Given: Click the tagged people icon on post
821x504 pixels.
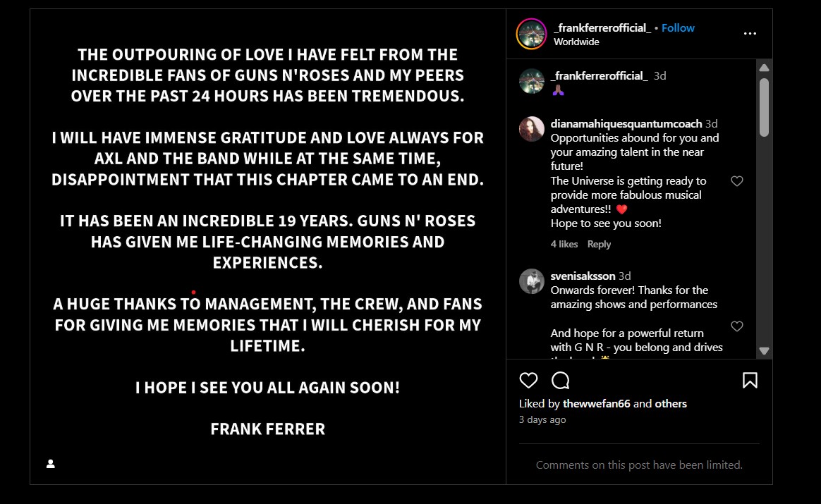Looking at the screenshot, I should 51,464.
